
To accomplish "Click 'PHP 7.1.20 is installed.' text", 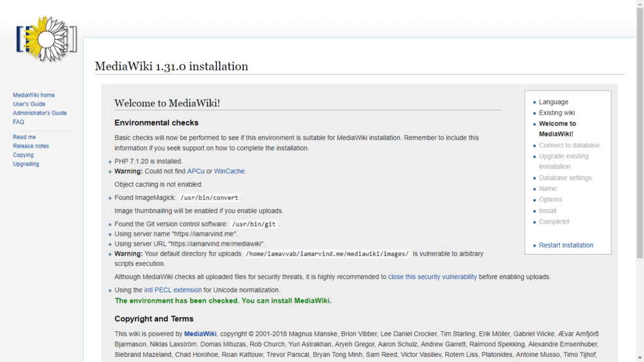I will [148, 162].
